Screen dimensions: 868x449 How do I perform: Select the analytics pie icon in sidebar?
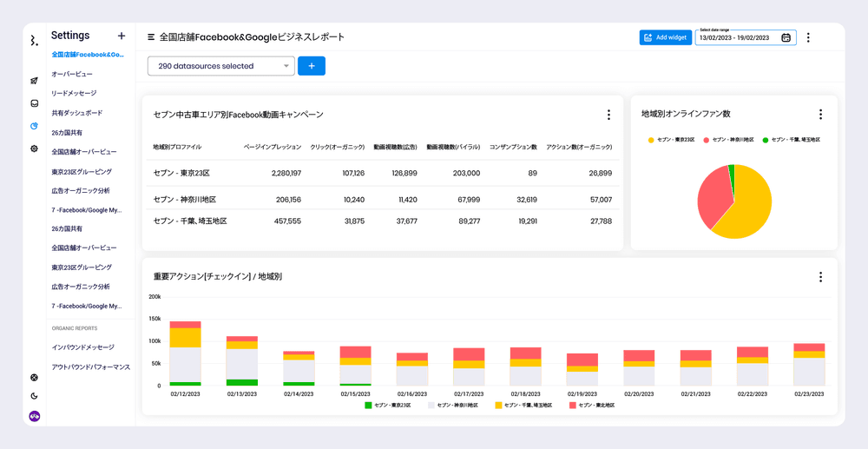tap(35, 126)
